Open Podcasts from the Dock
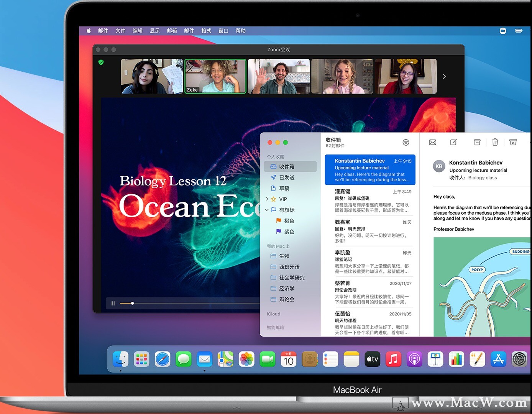The image size is (532, 414). 414,359
